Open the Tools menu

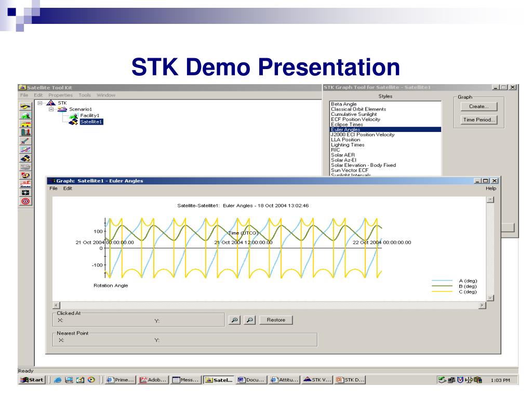(x=85, y=95)
